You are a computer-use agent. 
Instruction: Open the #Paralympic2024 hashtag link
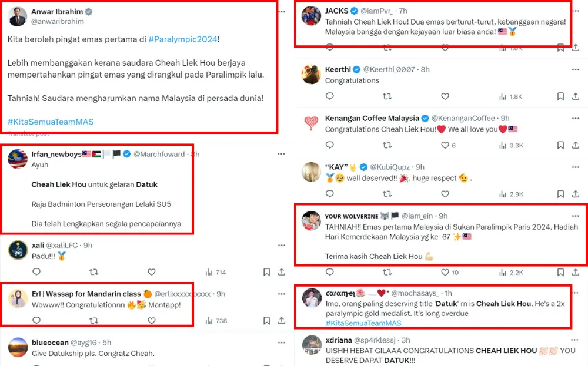click(183, 39)
